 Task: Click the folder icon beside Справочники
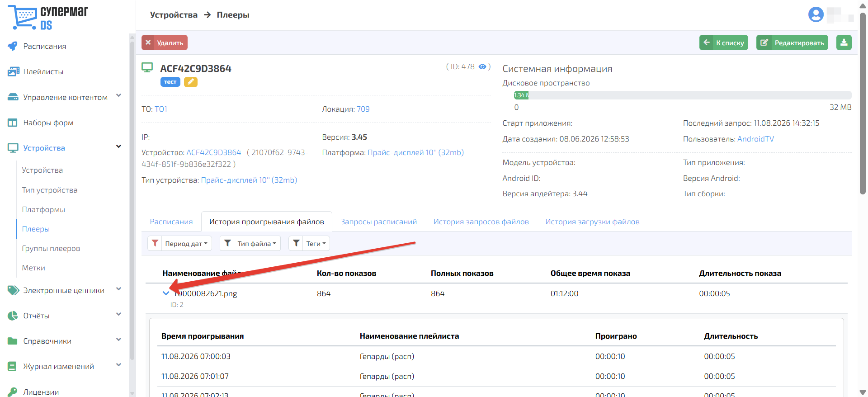click(x=13, y=341)
